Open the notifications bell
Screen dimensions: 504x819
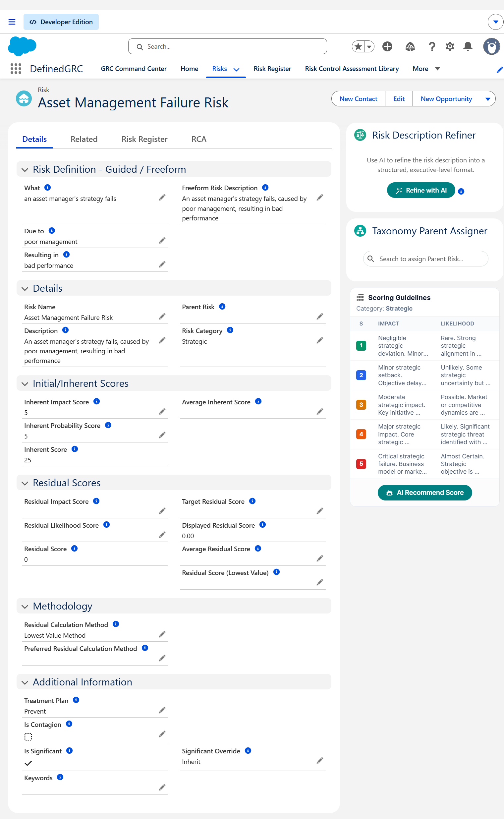[468, 46]
